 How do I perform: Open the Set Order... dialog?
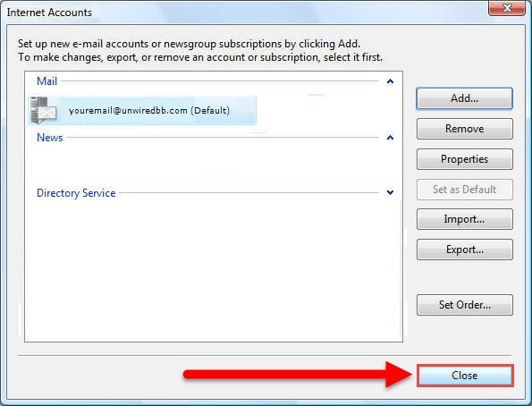coord(464,305)
